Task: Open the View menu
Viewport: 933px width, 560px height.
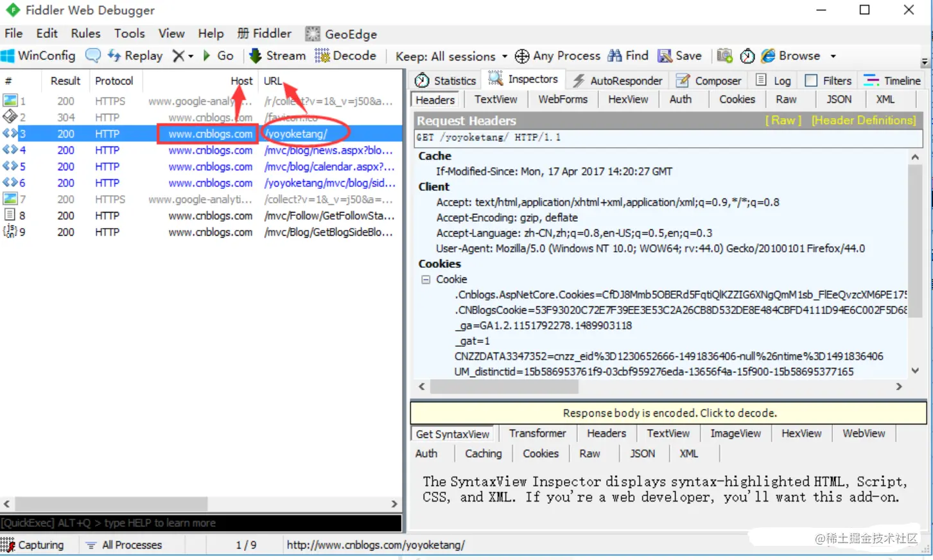Action: pyautogui.click(x=171, y=33)
